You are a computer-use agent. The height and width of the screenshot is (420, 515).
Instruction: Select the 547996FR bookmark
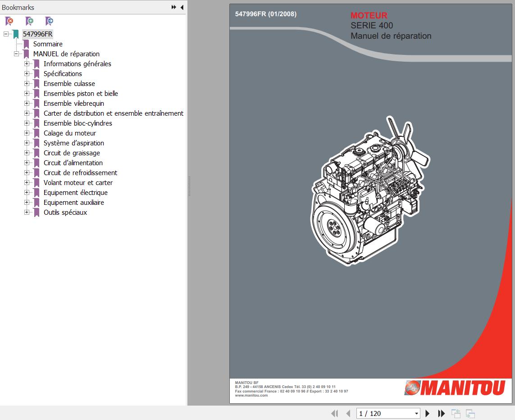click(x=37, y=34)
